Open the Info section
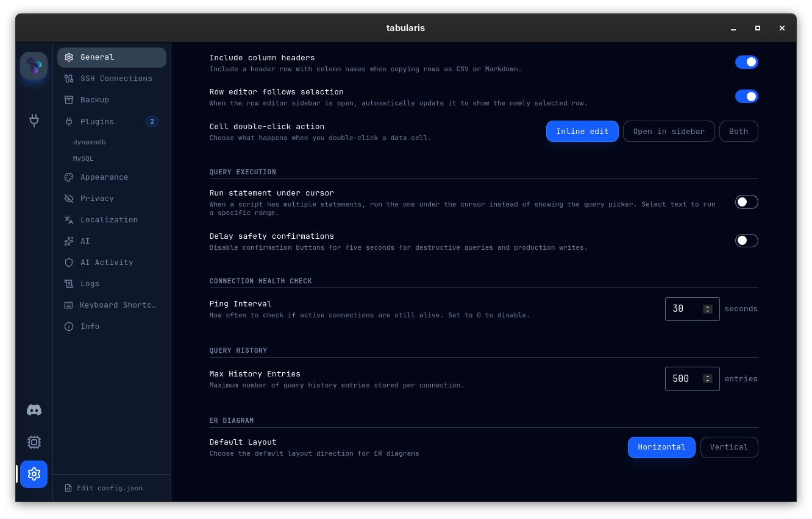 [112, 327]
